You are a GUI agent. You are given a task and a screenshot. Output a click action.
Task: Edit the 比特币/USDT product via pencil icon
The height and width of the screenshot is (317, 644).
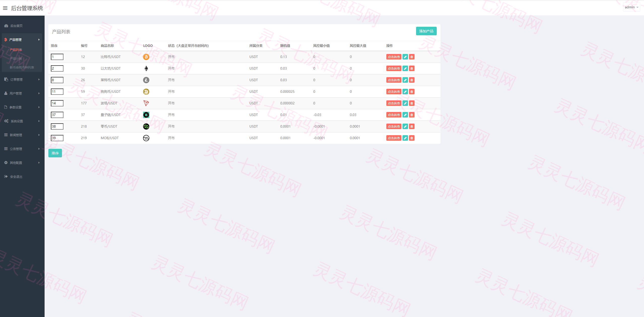405,57
